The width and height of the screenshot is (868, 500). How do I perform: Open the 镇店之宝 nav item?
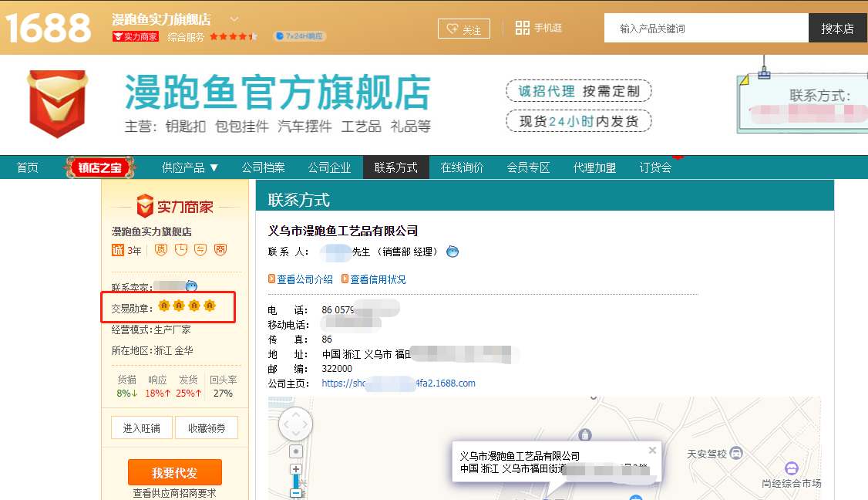coord(100,167)
